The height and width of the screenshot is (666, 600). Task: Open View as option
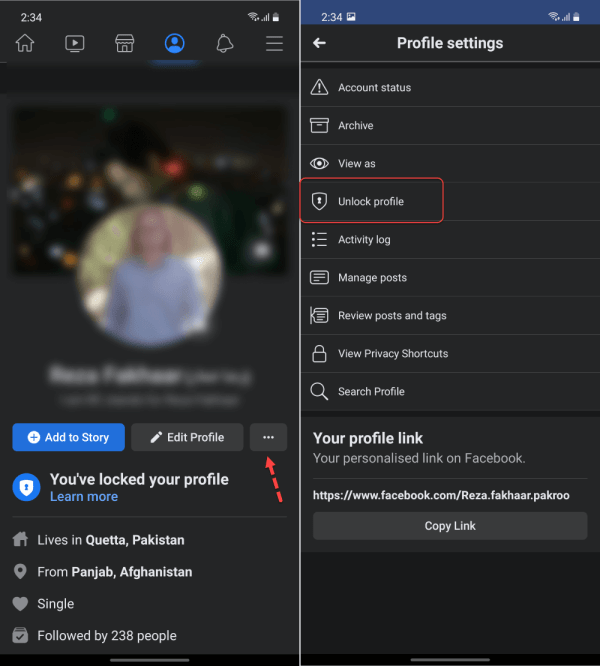tap(450, 164)
